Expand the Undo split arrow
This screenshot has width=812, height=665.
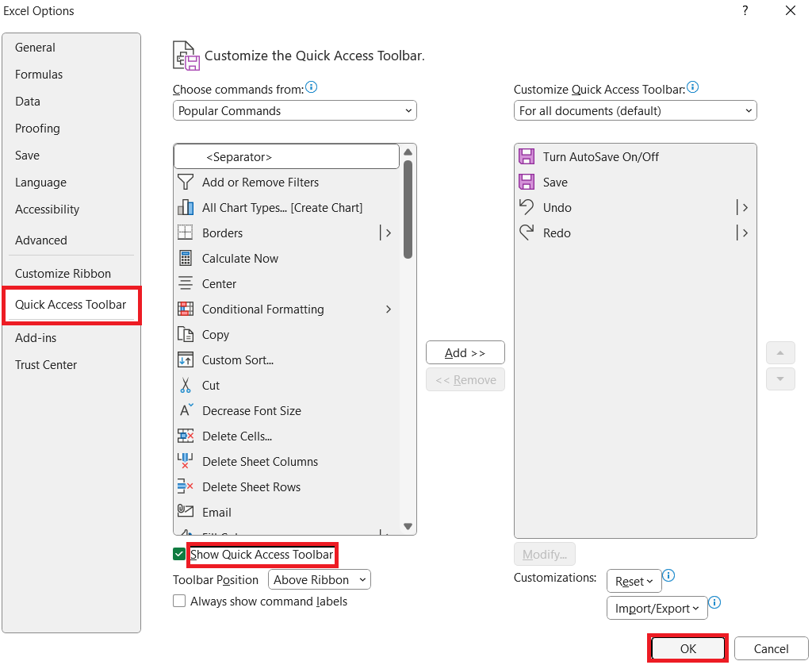[745, 207]
